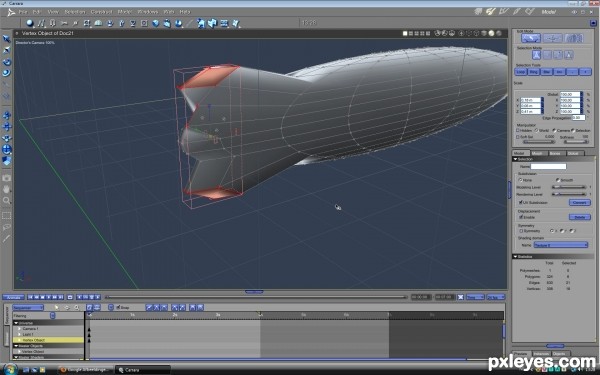Viewport: 600px width, 375px height.
Task: Adjust the Softness slider
Action: tap(576, 142)
